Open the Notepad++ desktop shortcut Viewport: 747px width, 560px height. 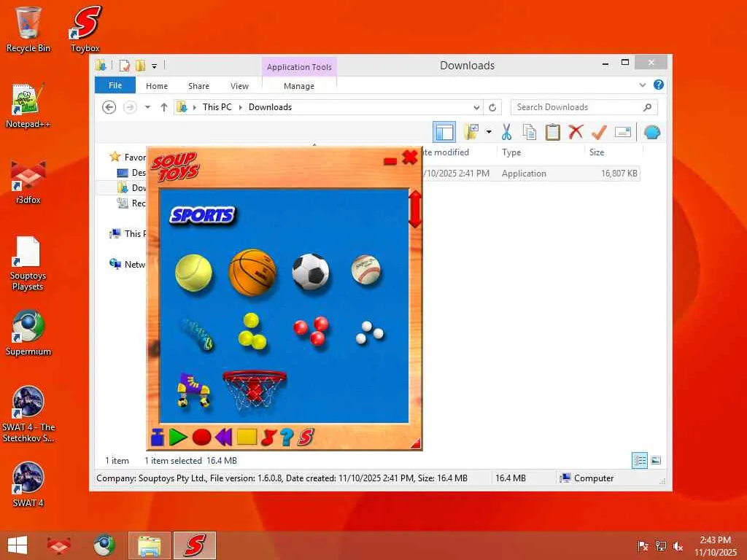pyautogui.click(x=28, y=106)
